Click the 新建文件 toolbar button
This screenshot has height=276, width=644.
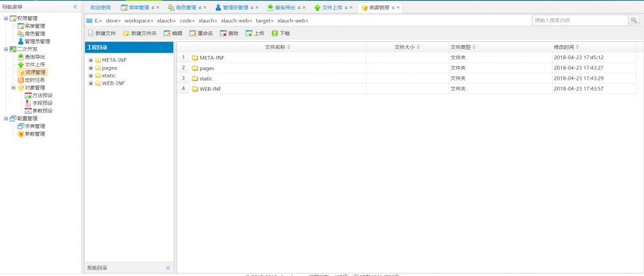[102, 33]
